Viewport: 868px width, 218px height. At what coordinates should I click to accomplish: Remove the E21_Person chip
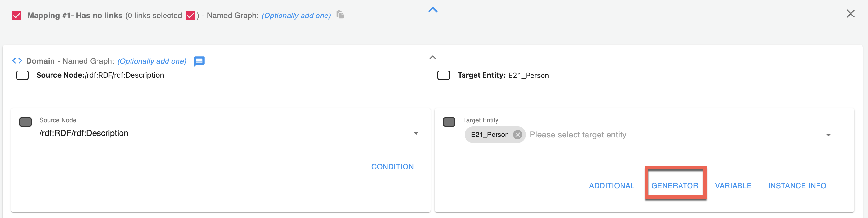coord(517,135)
